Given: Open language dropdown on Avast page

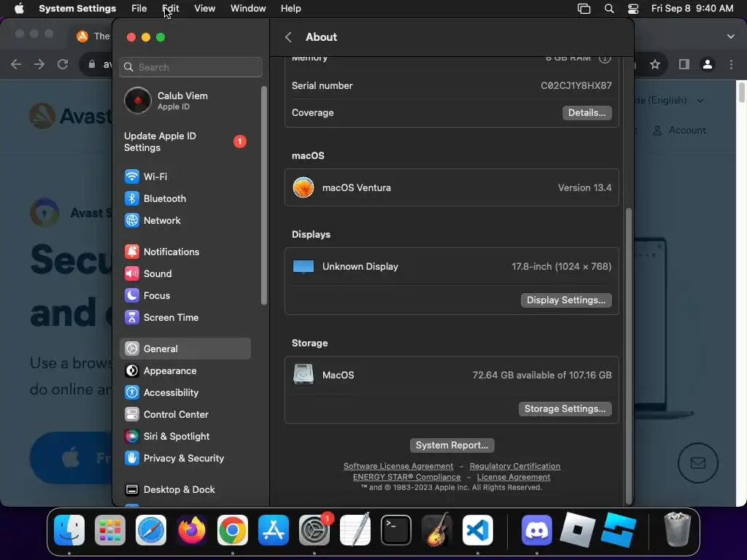Looking at the screenshot, I should click(670, 100).
